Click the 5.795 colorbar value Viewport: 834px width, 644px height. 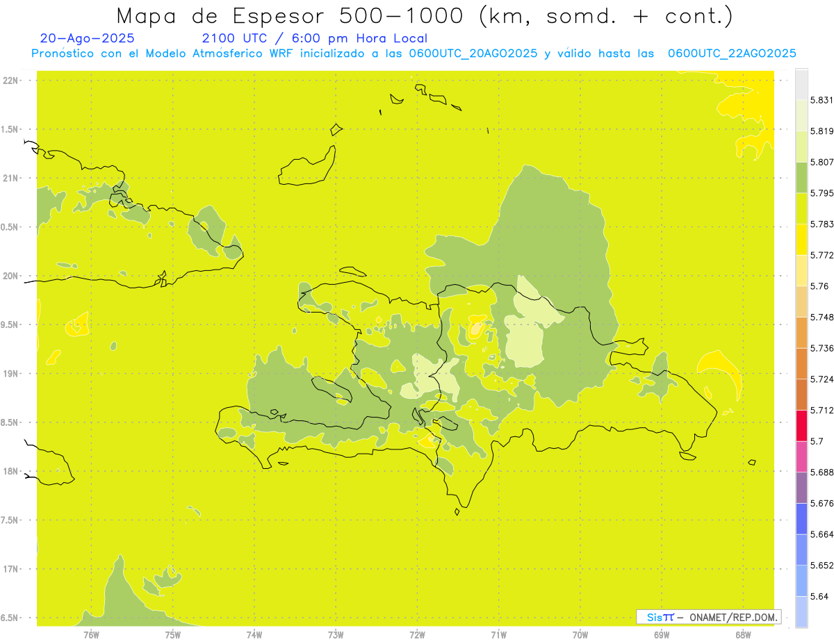(821, 193)
